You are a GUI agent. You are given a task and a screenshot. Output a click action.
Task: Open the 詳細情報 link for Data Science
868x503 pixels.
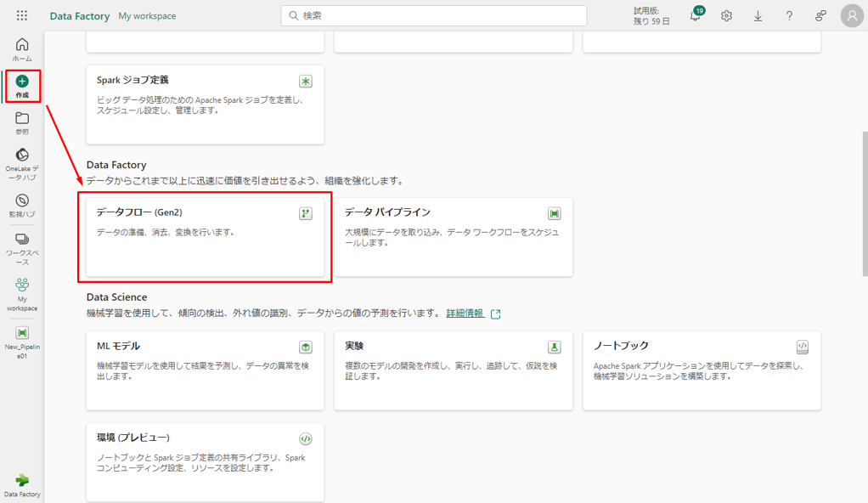(x=465, y=314)
